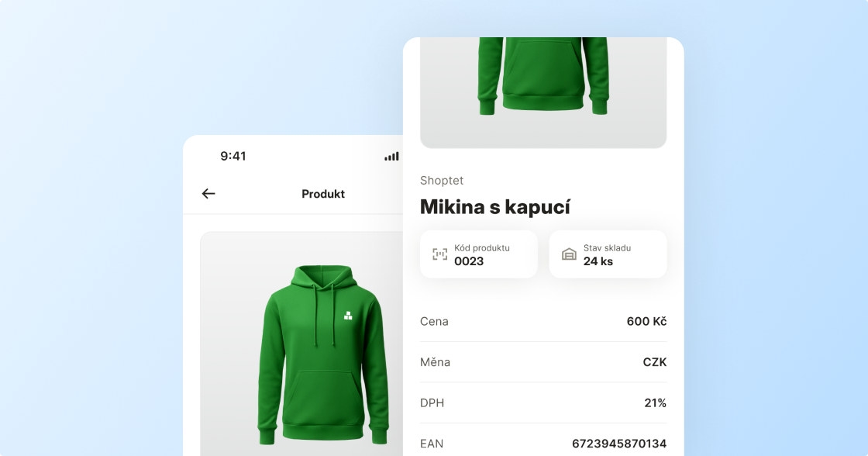Select the Cena row
The image size is (868, 456).
click(543, 321)
